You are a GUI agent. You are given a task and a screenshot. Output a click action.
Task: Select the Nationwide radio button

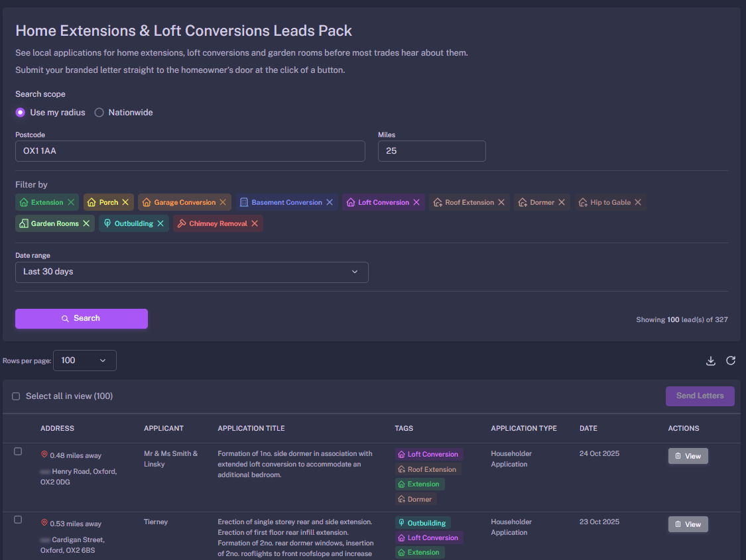98,112
